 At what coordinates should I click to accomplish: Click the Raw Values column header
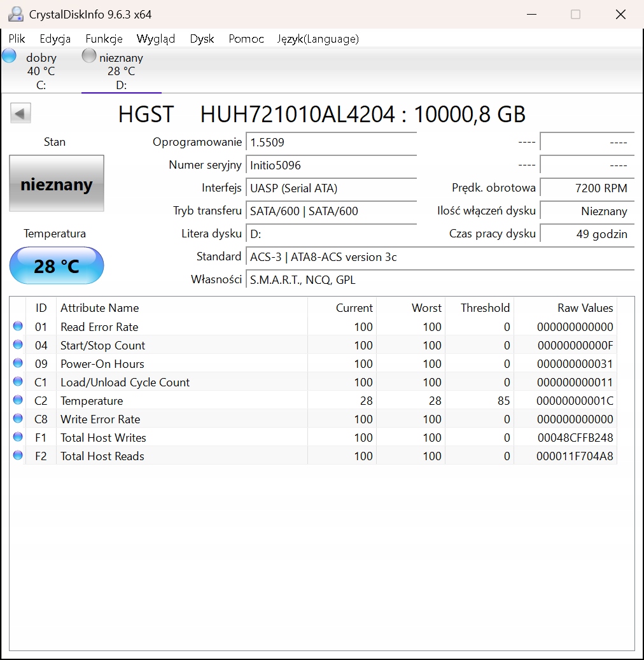(585, 308)
